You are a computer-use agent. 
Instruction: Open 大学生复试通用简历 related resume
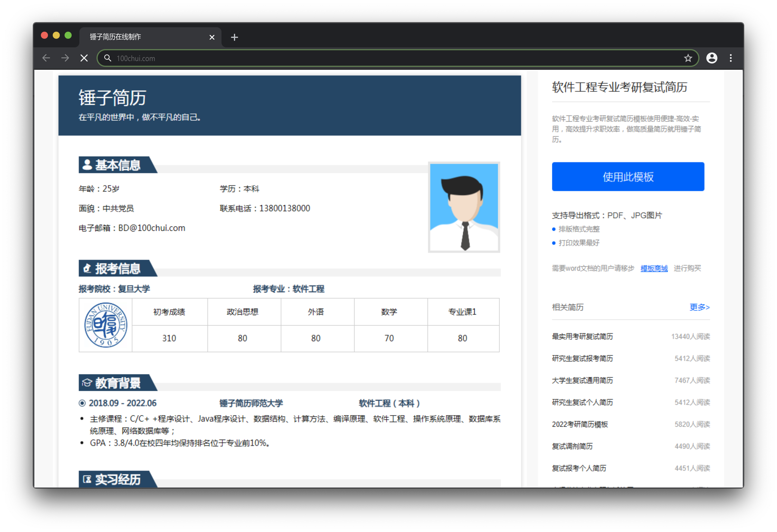coord(582,380)
